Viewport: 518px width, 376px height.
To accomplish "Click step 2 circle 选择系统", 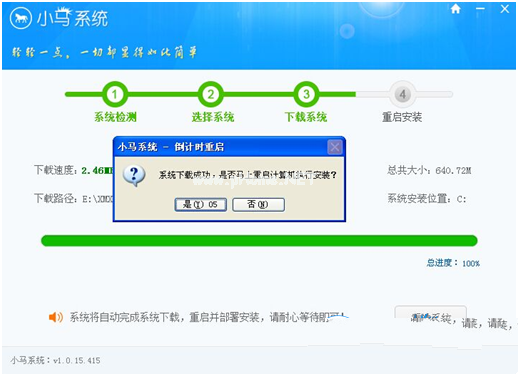I will coord(211,94).
